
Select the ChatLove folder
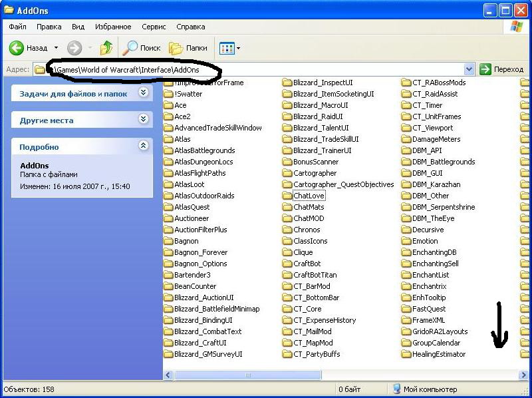tap(304, 196)
